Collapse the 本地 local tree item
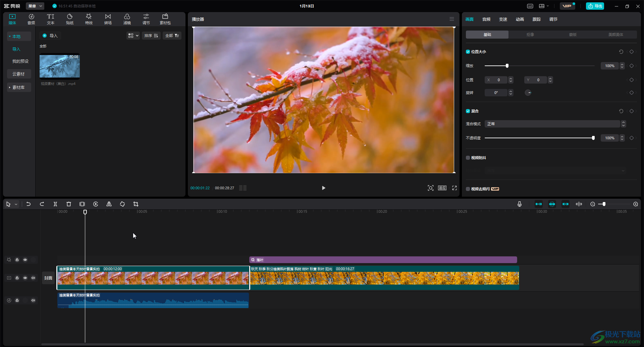This screenshot has height=347, width=644. (x=19, y=36)
